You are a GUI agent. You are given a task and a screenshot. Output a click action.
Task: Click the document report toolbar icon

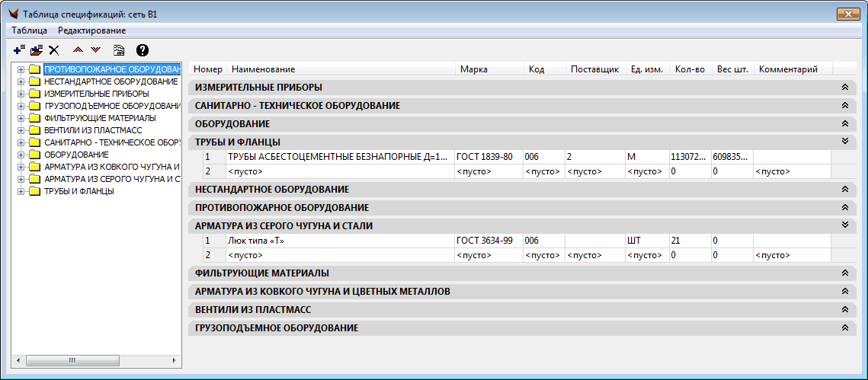pos(119,50)
